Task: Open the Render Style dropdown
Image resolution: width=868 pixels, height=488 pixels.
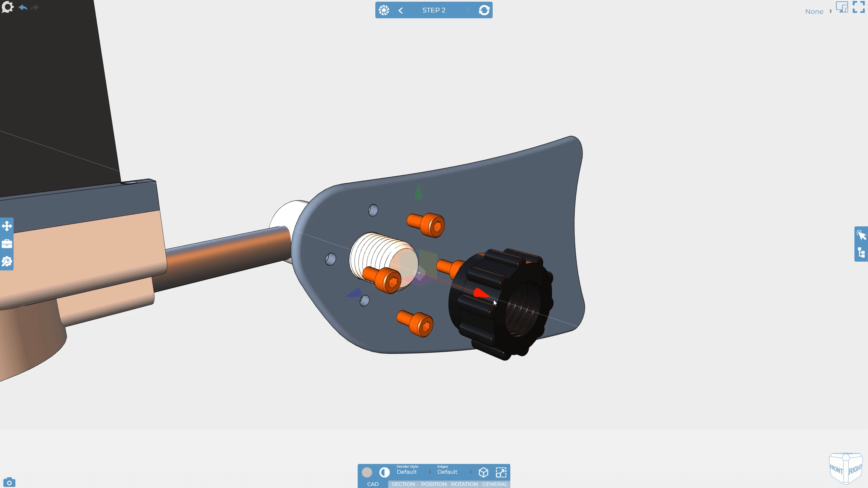Action: [413, 472]
